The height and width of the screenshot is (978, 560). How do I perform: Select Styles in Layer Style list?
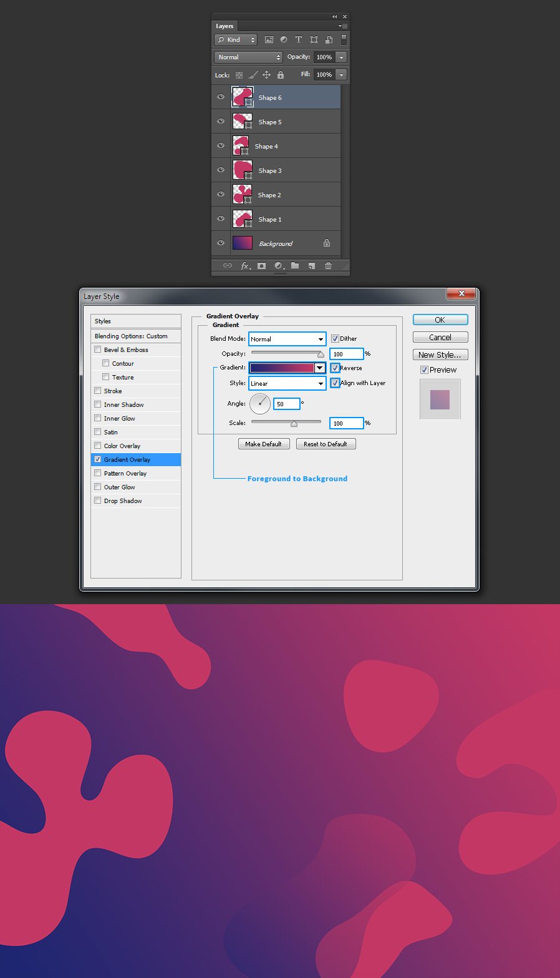click(136, 321)
